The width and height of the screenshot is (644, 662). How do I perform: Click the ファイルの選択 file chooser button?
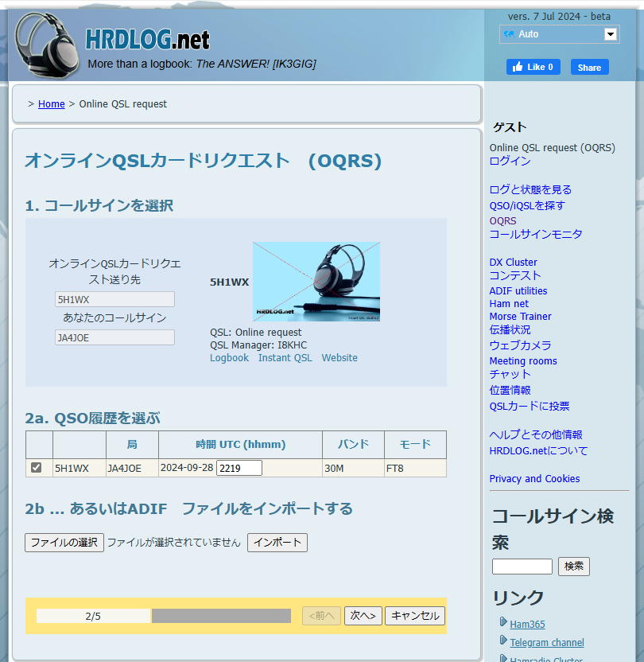coord(64,543)
